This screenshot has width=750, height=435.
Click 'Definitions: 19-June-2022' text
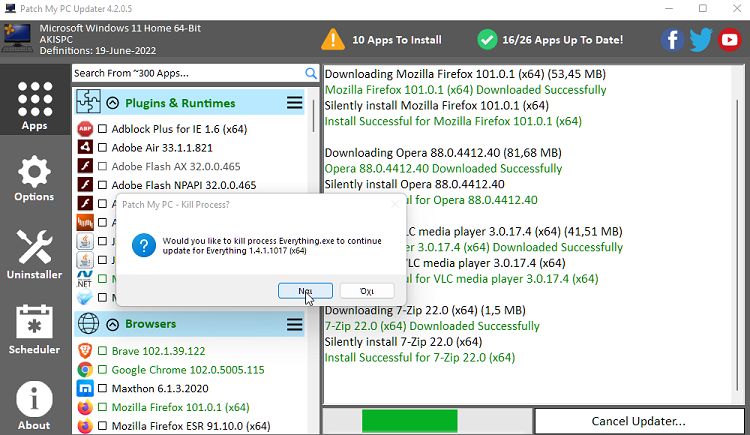tap(98, 51)
